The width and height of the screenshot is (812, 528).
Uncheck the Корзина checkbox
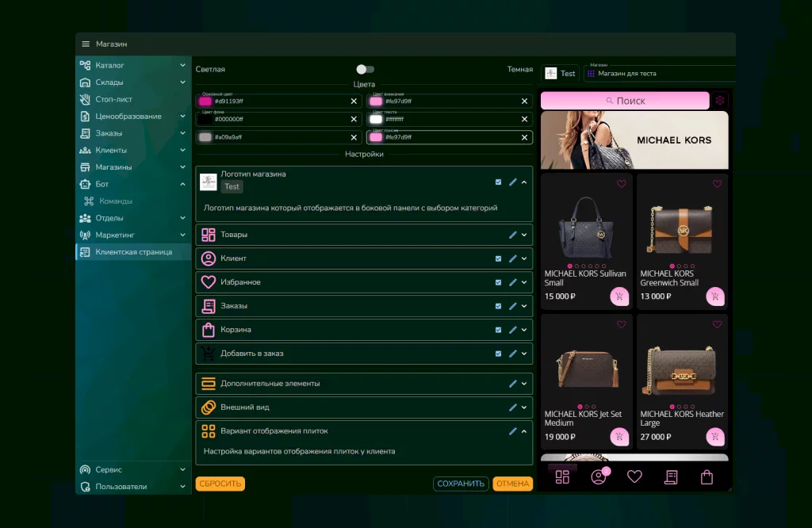498,331
